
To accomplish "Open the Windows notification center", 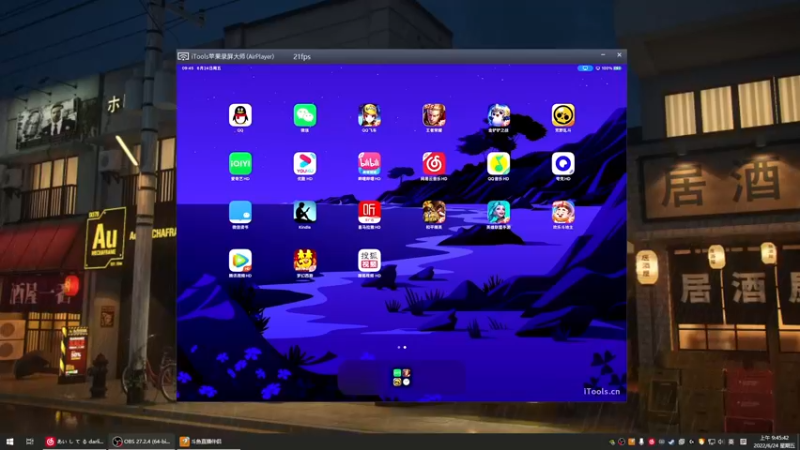I will click(x=743, y=442).
